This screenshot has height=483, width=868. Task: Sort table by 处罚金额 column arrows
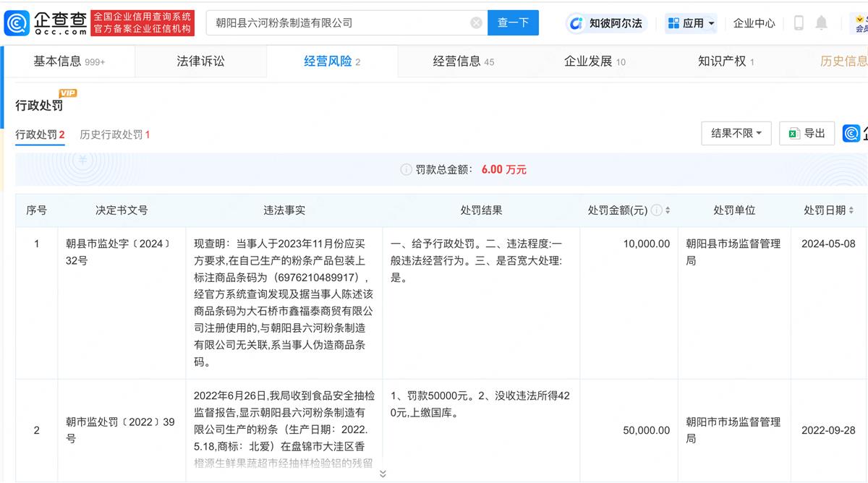(668, 210)
